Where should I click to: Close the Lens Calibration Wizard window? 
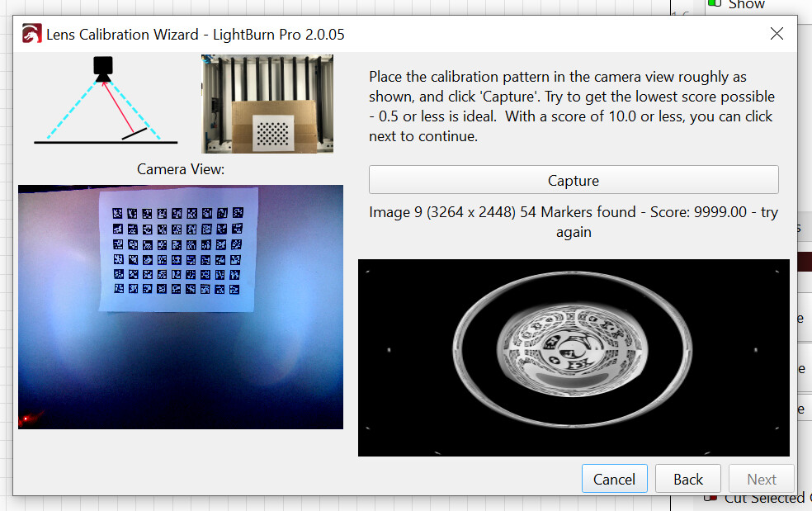click(x=777, y=34)
